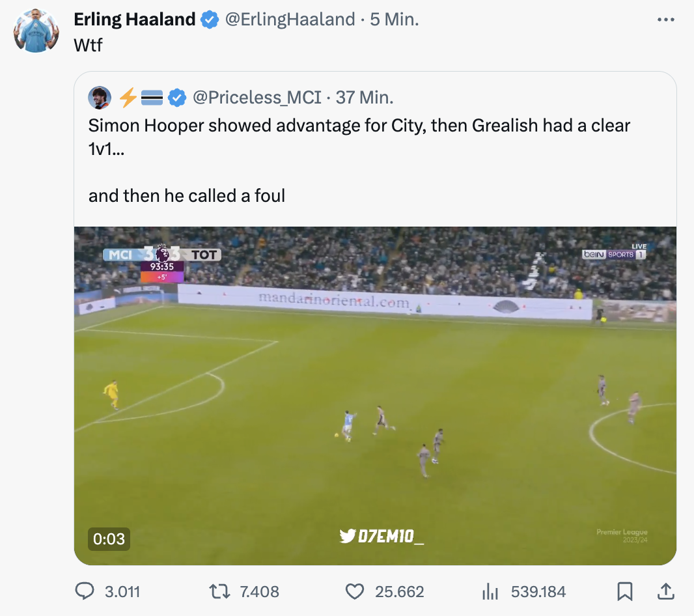Viewport: 694px width, 616px height.
Task: Open the @ErlingHaaland handle link
Action: tap(290, 20)
